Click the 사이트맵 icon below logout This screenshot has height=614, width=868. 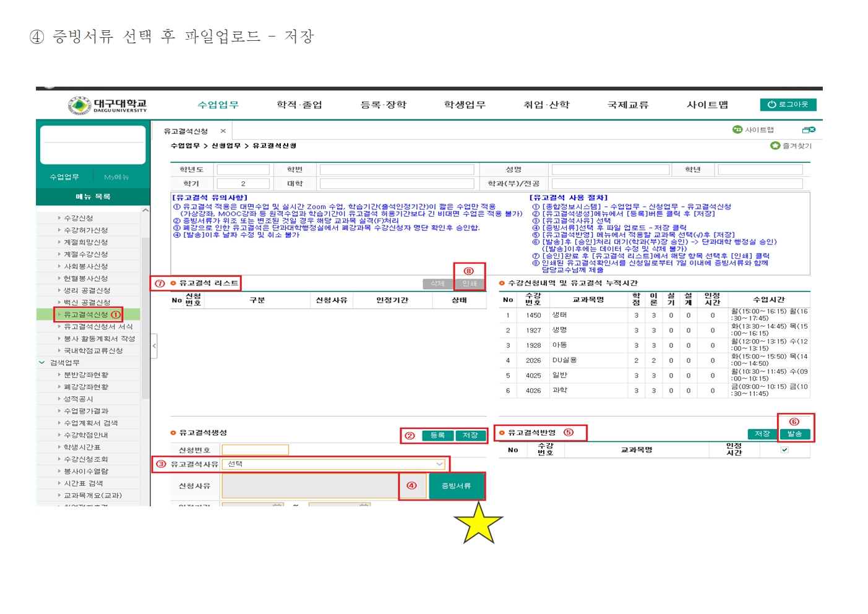point(737,130)
